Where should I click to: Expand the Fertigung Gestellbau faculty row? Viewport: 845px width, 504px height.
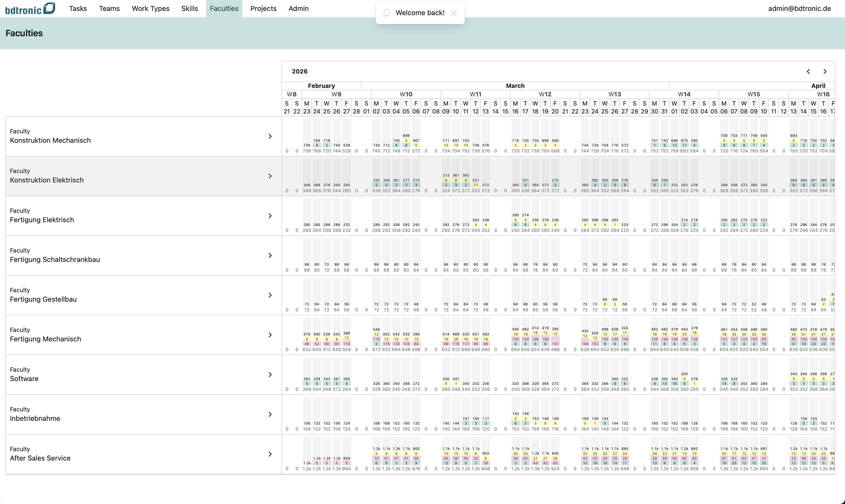click(x=270, y=295)
